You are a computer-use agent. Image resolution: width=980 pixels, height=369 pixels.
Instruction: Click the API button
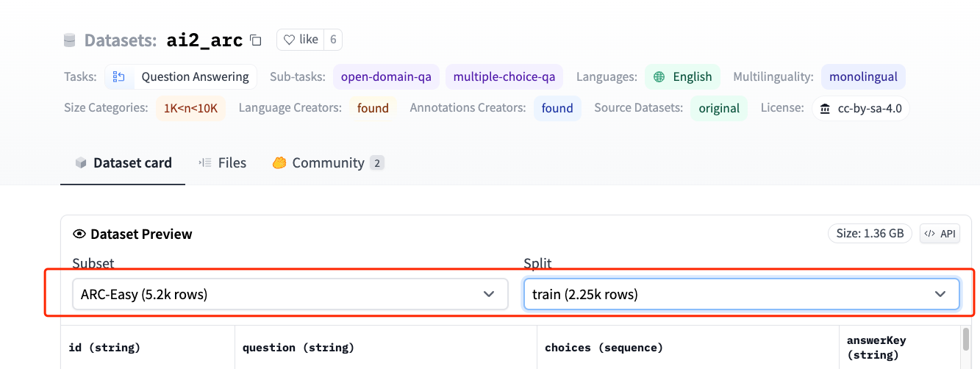pos(940,234)
